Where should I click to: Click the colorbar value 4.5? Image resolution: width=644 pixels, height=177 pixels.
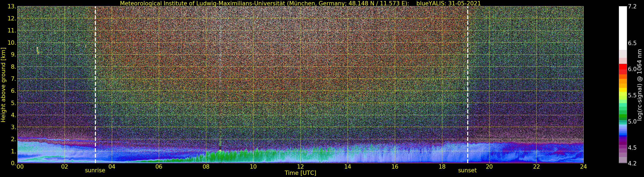[x=632, y=147]
